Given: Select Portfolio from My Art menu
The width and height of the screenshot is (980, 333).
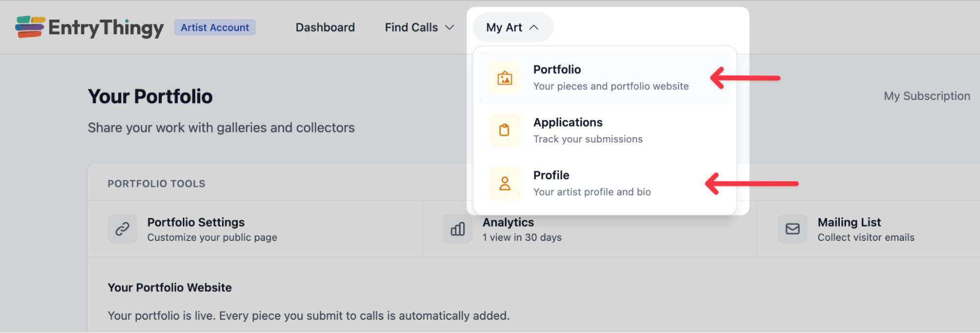Looking at the screenshot, I should pyautogui.click(x=557, y=70).
